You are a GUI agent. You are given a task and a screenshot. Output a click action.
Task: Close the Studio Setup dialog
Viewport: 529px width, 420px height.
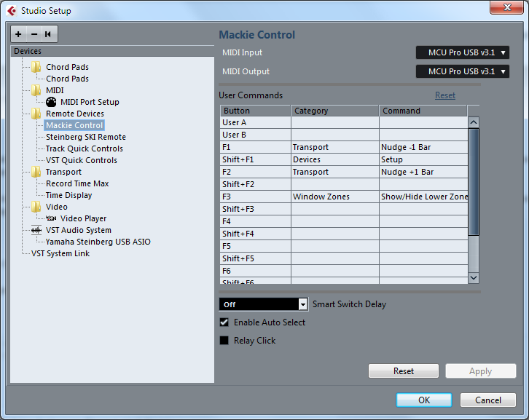[x=506, y=7]
